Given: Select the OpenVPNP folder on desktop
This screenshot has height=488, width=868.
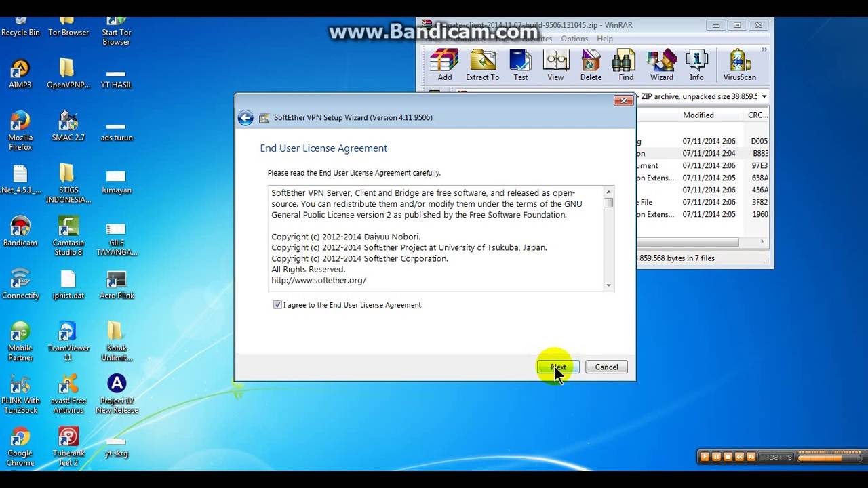Looking at the screenshot, I should tap(68, 74).
